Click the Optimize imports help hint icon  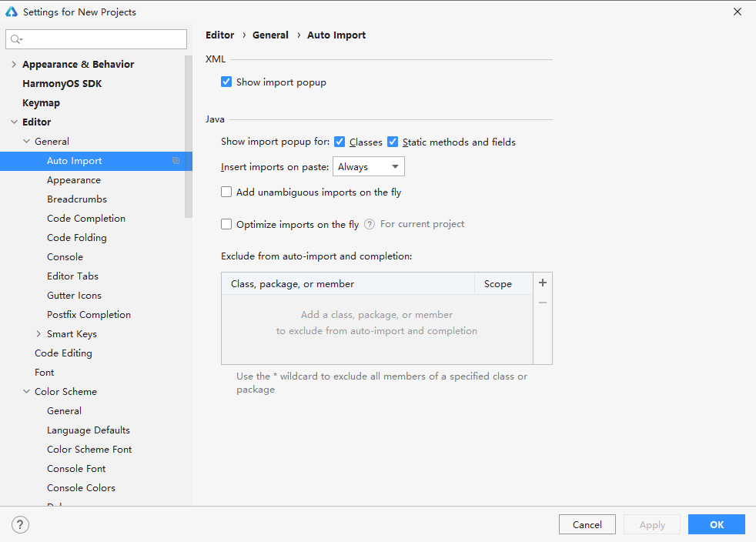pos(370,224)
